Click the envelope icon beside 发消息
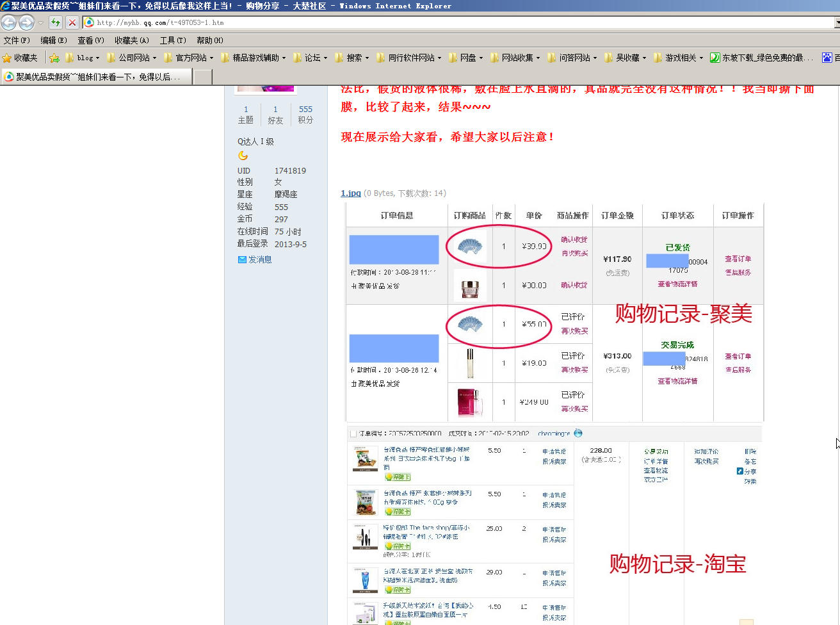The image size is (840, 625). [x=242, y=259]
